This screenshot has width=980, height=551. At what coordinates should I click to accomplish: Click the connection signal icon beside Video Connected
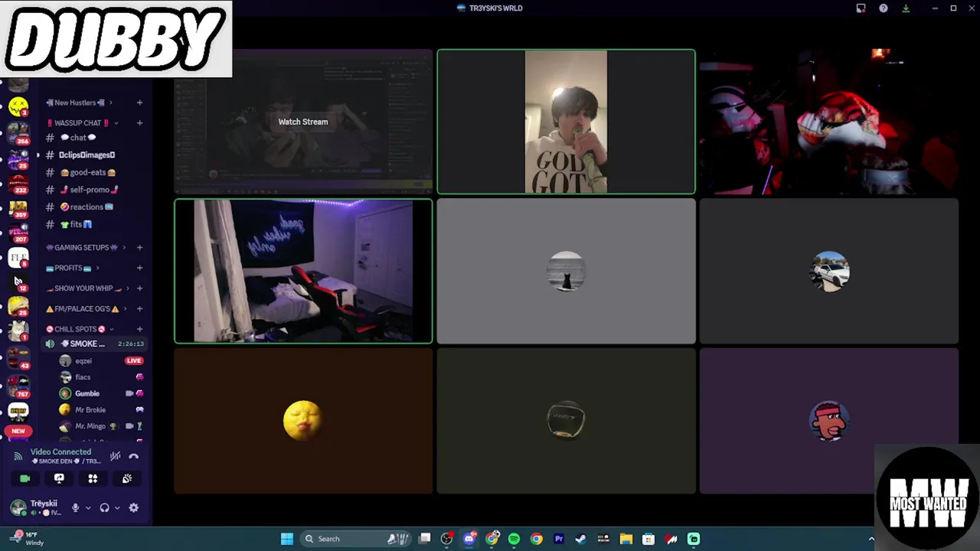[x=18, y=456]
